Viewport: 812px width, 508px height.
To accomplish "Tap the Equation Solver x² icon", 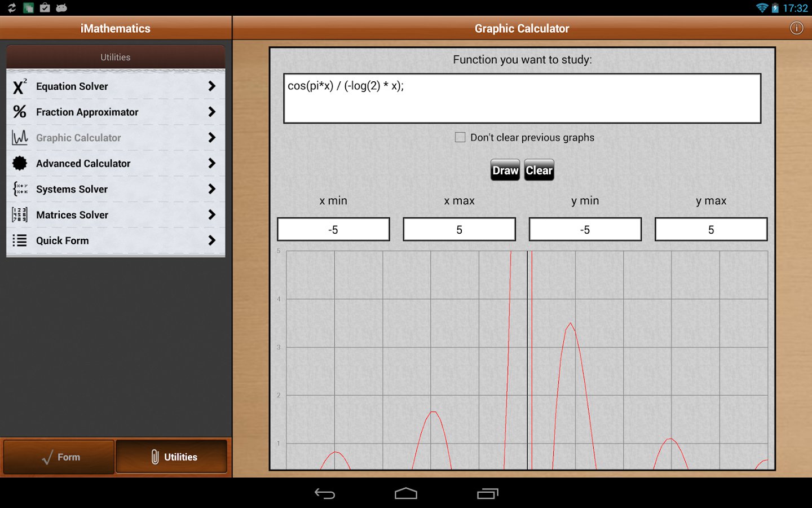I will point(20,86).
